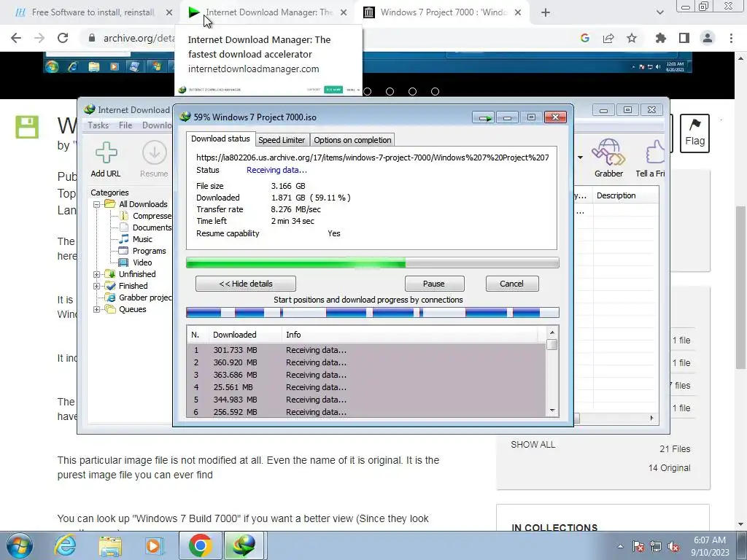Open the Downloads menu in IDM
747x560 pixels.
point(157,125)
